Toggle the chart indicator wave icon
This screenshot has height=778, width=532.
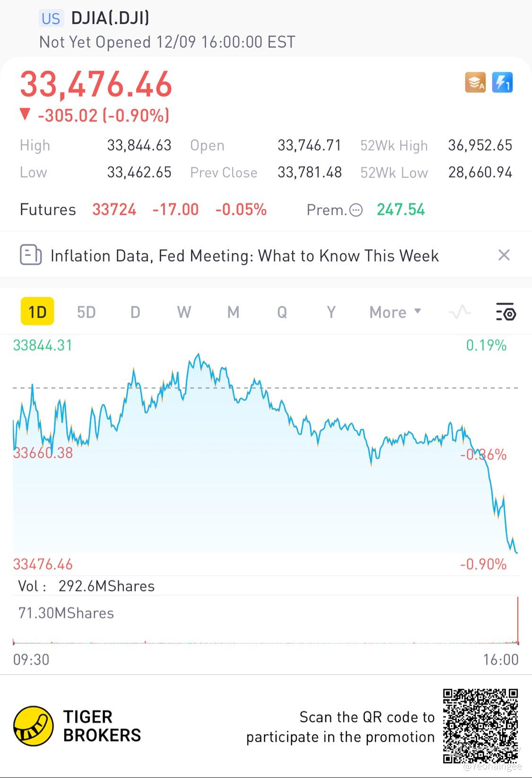point(460,312)
